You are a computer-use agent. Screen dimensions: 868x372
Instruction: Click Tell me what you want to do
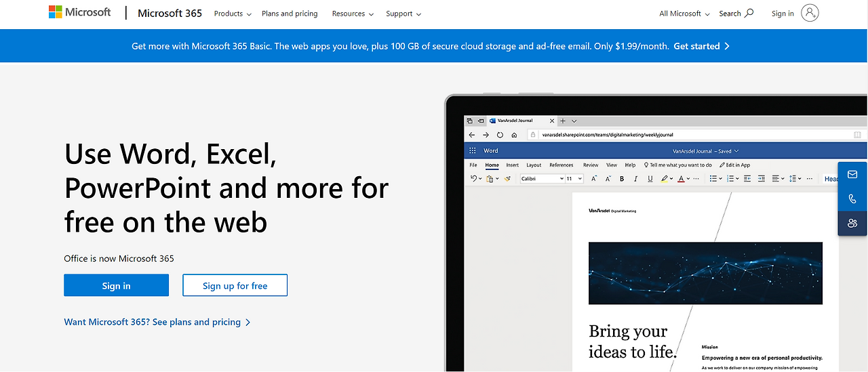coord(678,165)
